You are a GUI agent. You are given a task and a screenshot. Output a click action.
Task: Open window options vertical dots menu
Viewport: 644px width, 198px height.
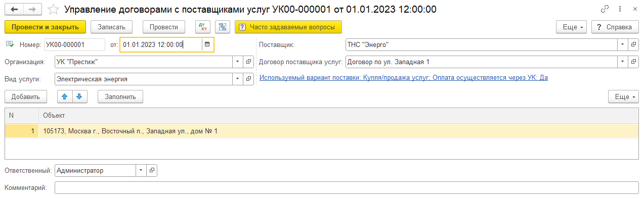[620, 9]
